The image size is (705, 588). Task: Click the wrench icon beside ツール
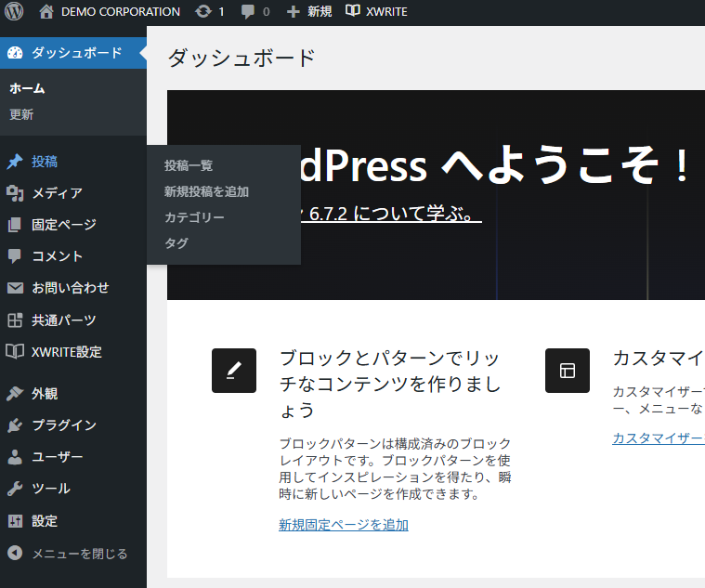[15, 489]
